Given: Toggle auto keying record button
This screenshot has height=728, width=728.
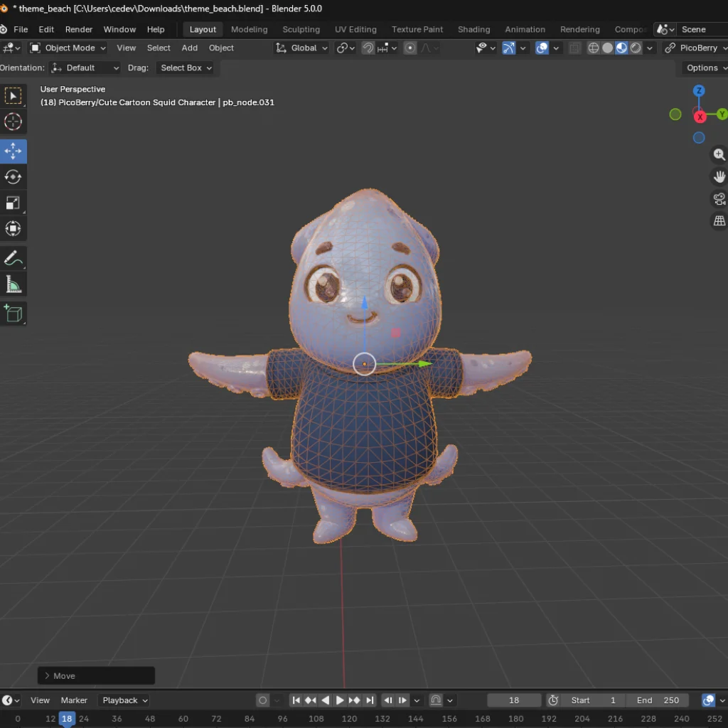Looking at the screenshot, I should [262, 700].
